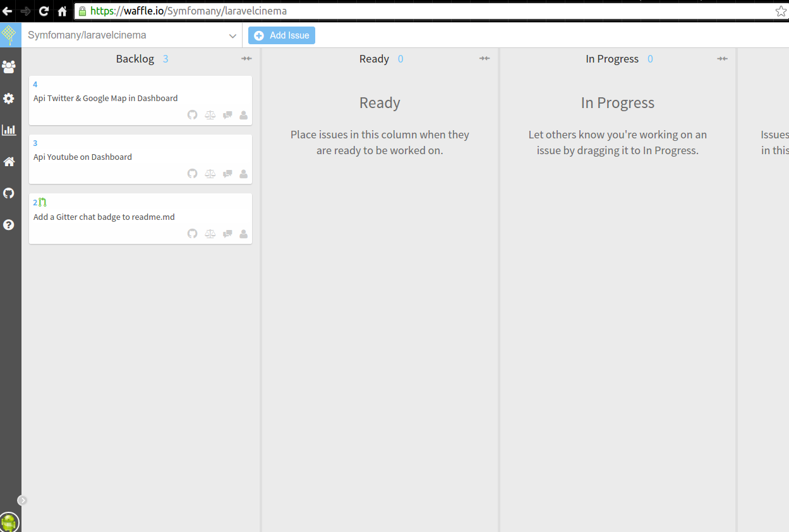Open GitHub link on Api Youtube card

(193, 174)
